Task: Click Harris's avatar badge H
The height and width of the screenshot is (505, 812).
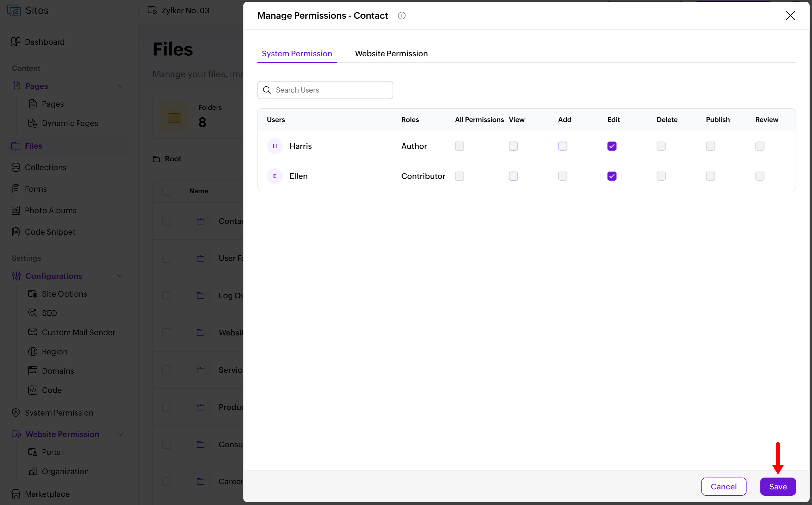Action: tap(275, 146)
